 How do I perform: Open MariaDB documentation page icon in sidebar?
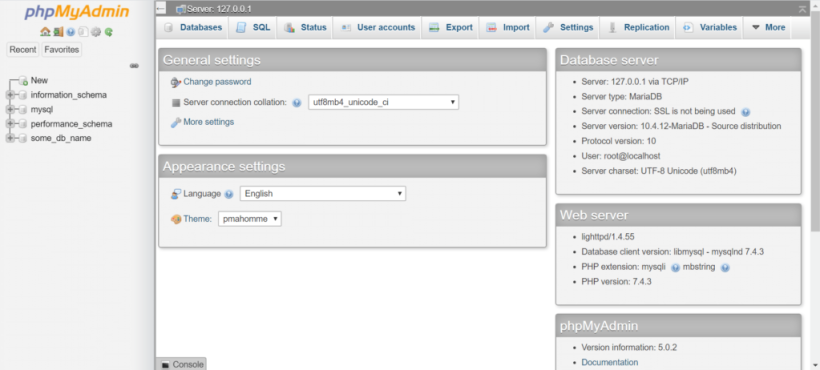pyautogui.click(x=83, y=32)
